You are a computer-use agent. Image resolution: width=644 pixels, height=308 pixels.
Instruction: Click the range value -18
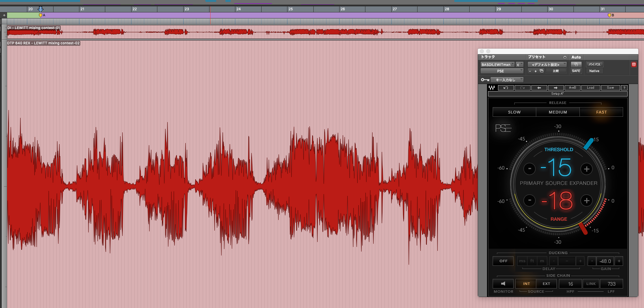(557, 201)
